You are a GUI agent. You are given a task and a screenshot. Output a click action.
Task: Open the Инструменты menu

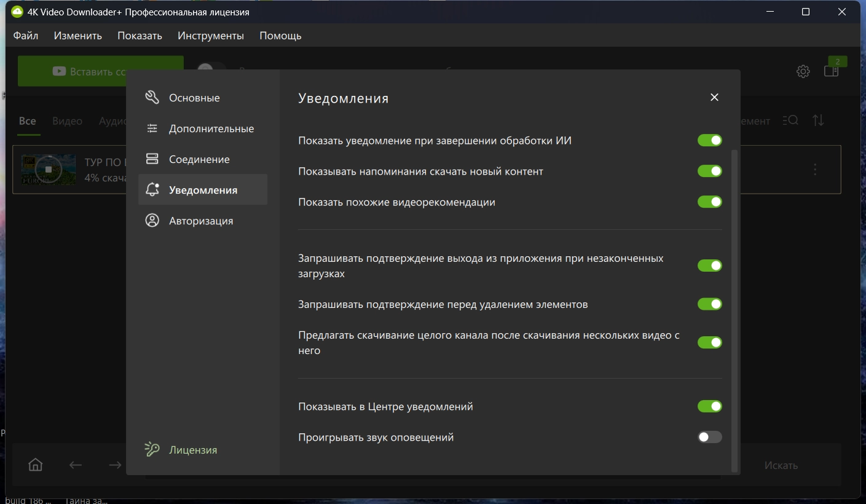211,36
